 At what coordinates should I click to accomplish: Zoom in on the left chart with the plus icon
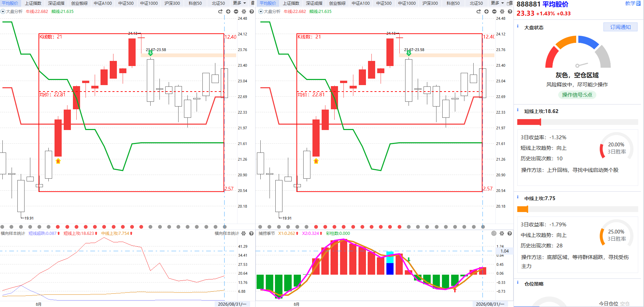(228, 12)
